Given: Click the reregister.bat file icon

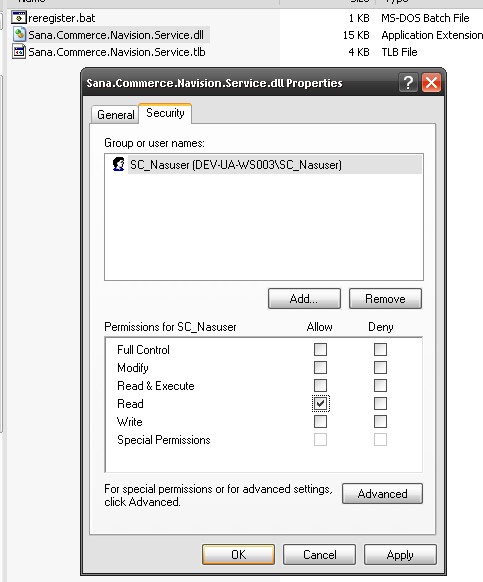Looking at the screenshot, I should [19, 17].
